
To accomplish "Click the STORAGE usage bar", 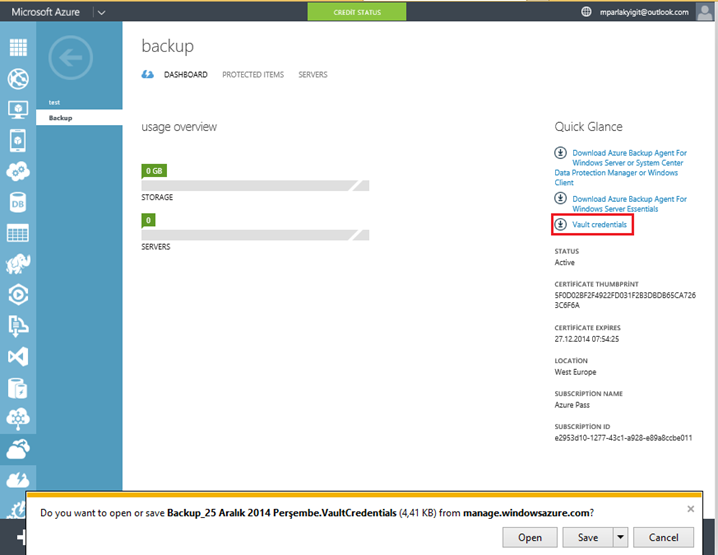I will [x=255, y=185].
